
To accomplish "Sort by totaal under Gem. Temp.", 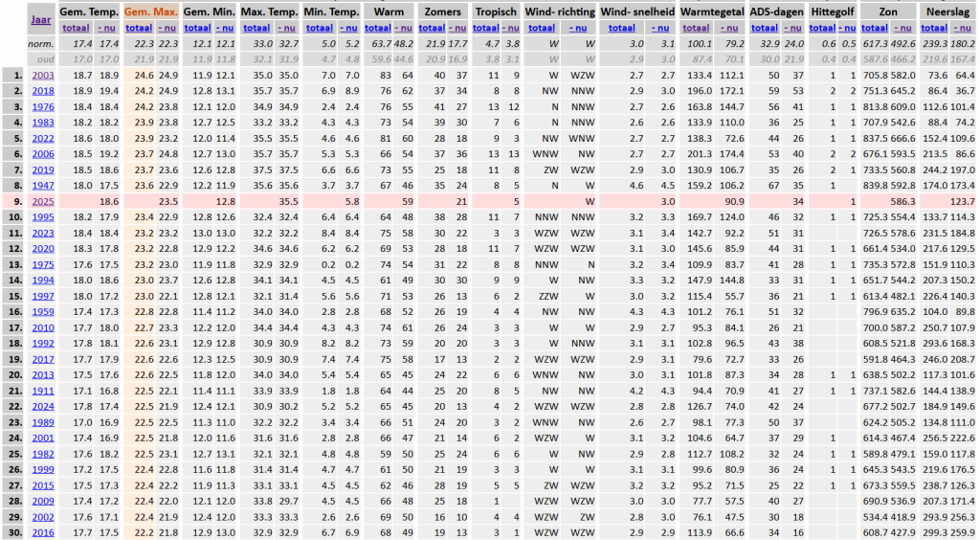I will pyautogui.click(x=76, y=28).
